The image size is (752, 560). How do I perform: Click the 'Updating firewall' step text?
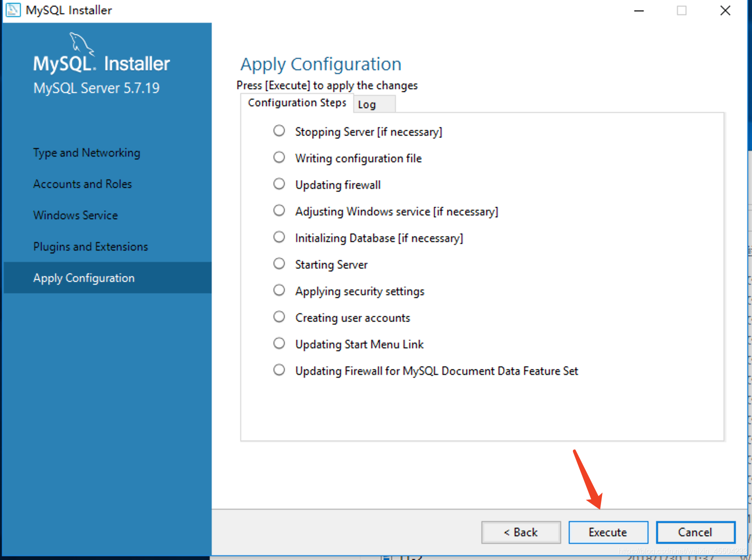(x=338, y=185)
